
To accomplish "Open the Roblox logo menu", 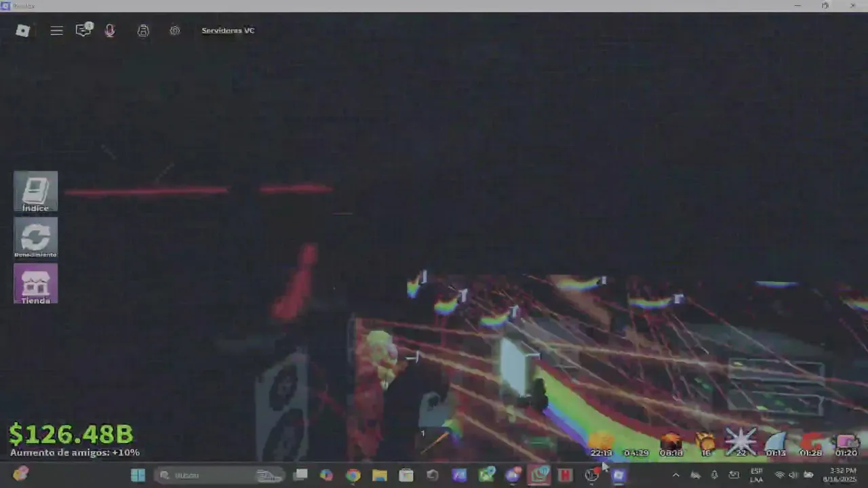I will point(23,30).
